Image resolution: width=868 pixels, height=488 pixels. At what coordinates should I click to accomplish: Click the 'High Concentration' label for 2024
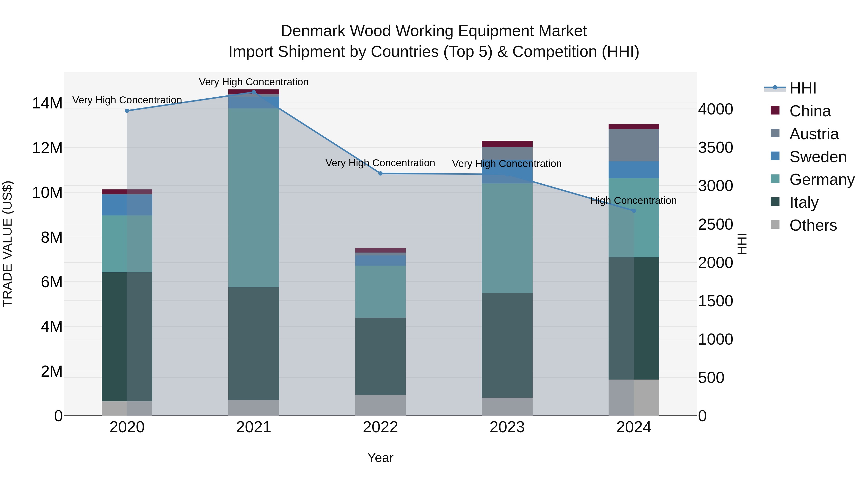coord(633,201)
